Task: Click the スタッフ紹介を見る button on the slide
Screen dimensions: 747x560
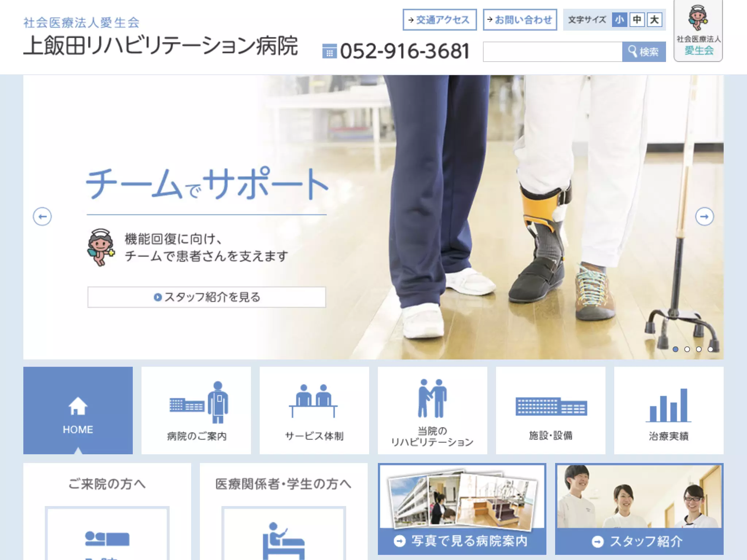Action: pos(206,297)
